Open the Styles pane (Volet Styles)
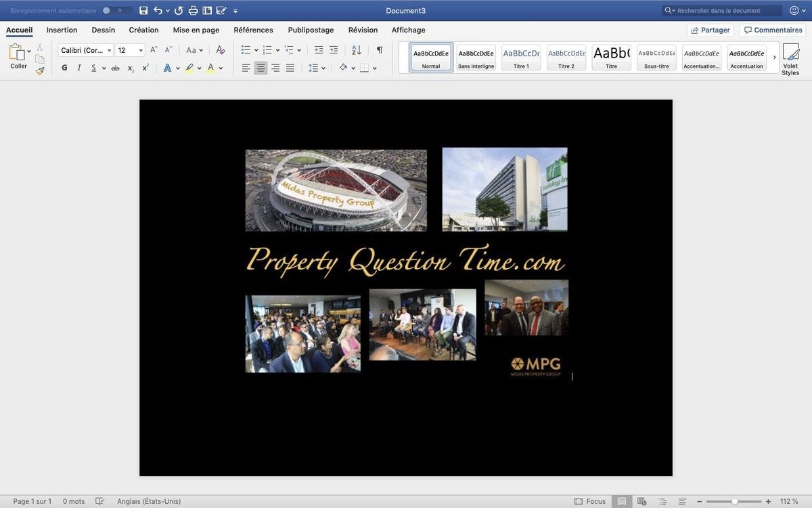This screenshot has height=508, width=812. tap(790, 60)
